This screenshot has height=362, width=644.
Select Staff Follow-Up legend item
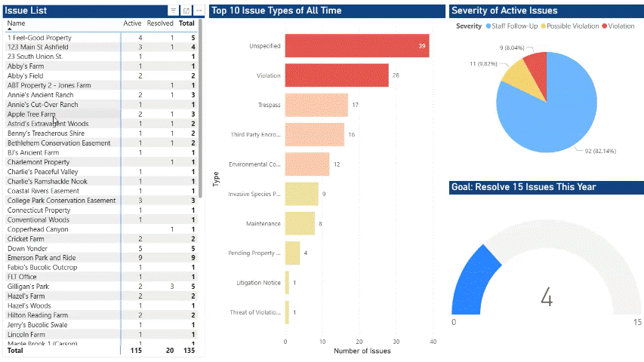click(512, 26)
